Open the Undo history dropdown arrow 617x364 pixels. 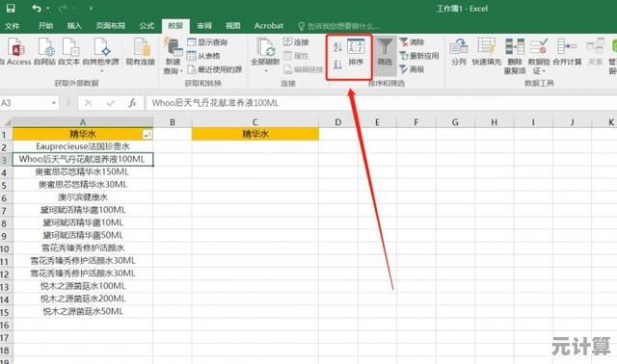(x=48, y=9)
